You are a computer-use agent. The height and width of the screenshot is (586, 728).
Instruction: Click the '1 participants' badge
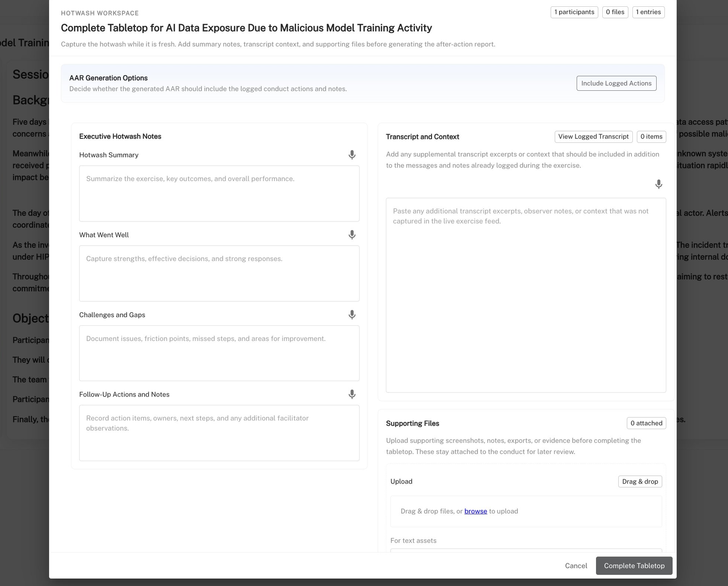pos(574,12)
